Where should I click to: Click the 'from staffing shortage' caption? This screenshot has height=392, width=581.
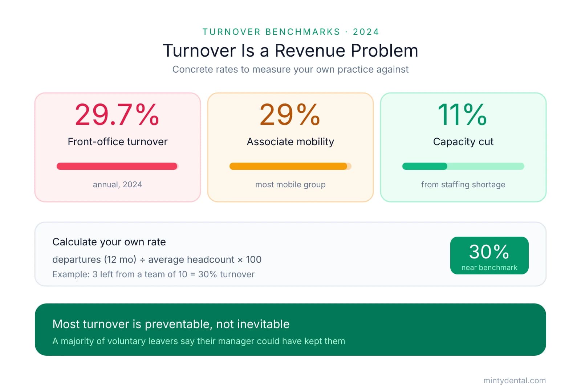pos(463,184)
